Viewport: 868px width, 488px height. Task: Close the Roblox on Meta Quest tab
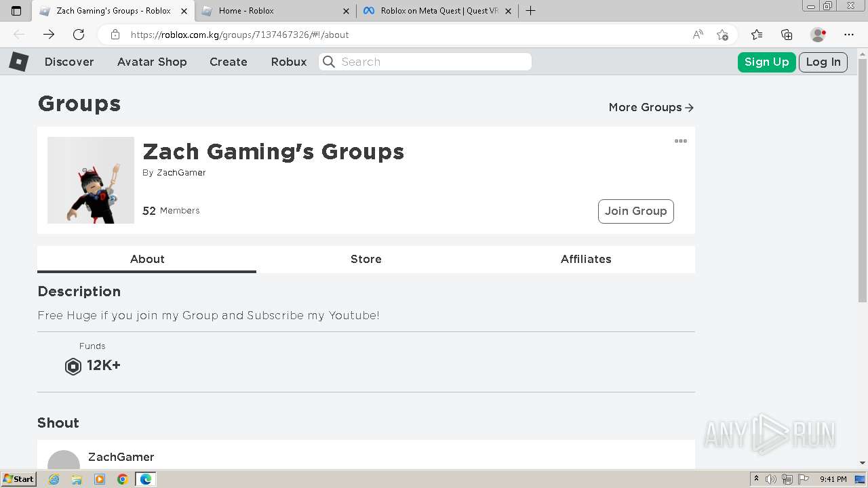tap(509, 11)
